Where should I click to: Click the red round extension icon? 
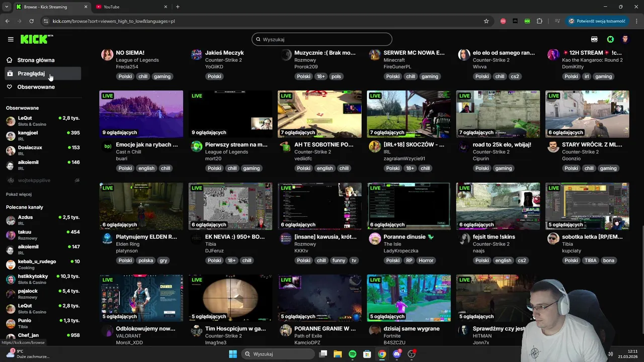[x=503, y=21]
